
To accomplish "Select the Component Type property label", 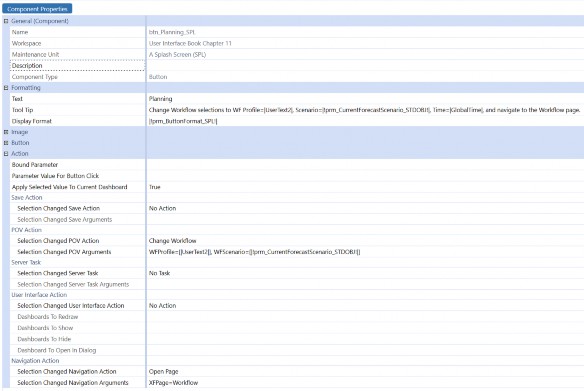I will pyautogui.click(x=35, y=77).
